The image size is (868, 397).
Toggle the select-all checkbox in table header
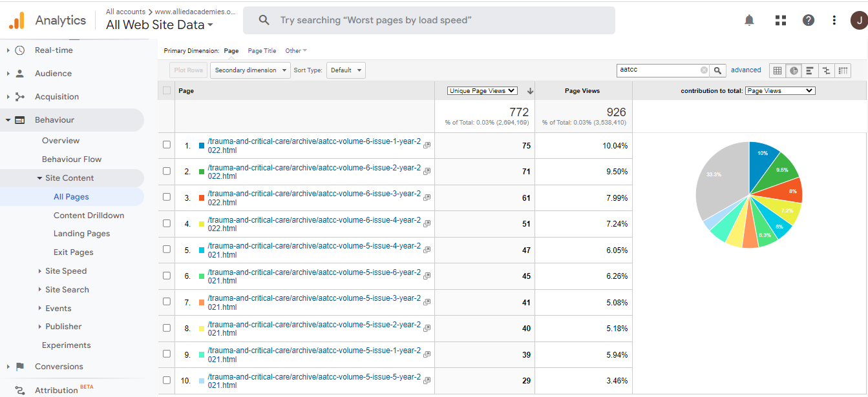pyautogui.click(x=167, y=91)
